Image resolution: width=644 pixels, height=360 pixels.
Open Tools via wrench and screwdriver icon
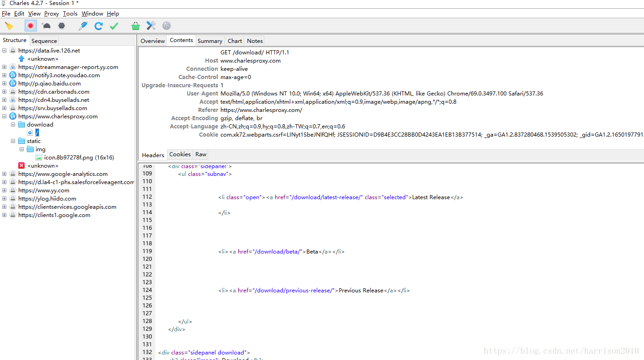pyautogui.click(x=151, y=26)
